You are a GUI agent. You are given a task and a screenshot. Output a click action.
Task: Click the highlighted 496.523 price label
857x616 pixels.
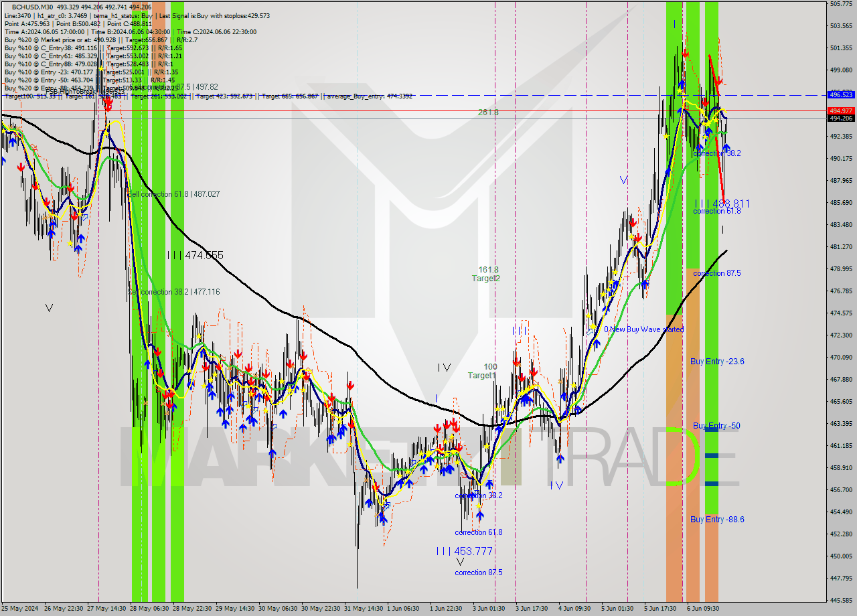841,94
